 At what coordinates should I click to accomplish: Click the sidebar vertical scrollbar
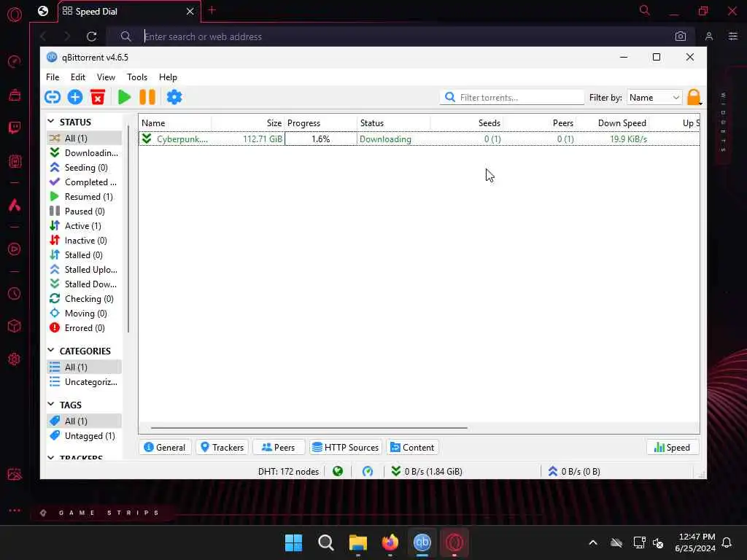tap(128, 228)
